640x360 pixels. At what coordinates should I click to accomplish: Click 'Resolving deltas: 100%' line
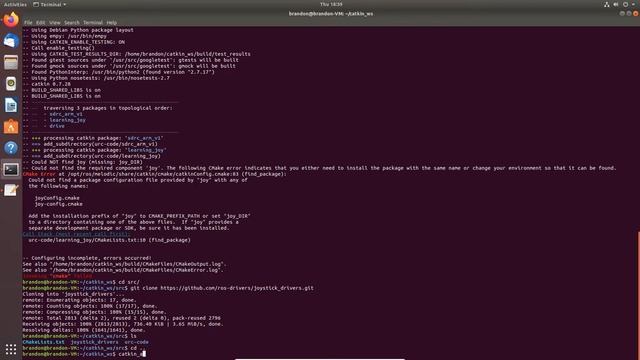pos(84,330)
